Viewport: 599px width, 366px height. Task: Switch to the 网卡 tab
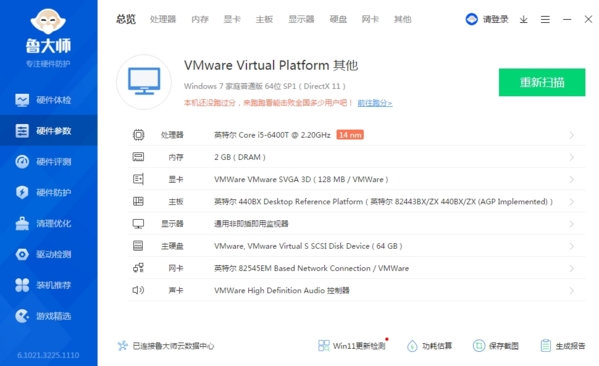coord(371,19)
